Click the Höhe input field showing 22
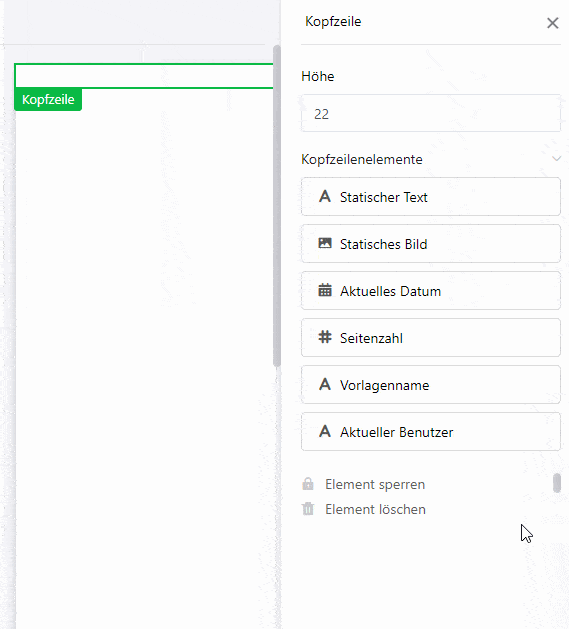 point(431,113)
